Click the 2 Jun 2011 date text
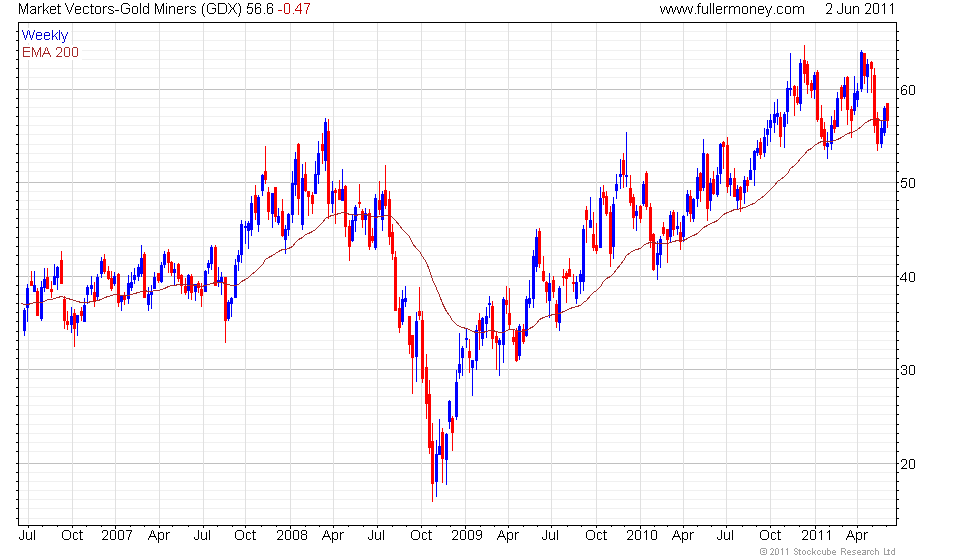 (860, 9)
